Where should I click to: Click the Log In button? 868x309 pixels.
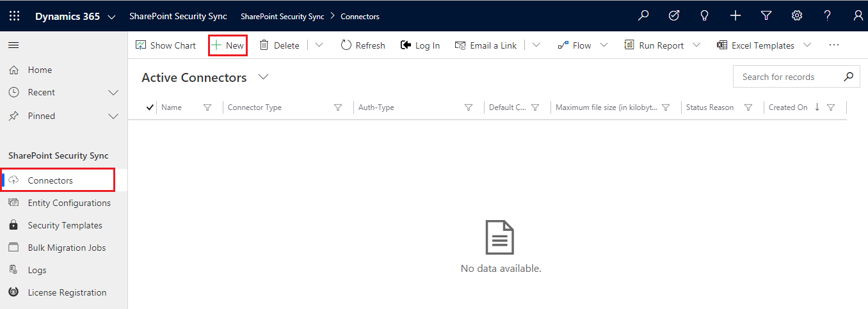coord(420,45)
